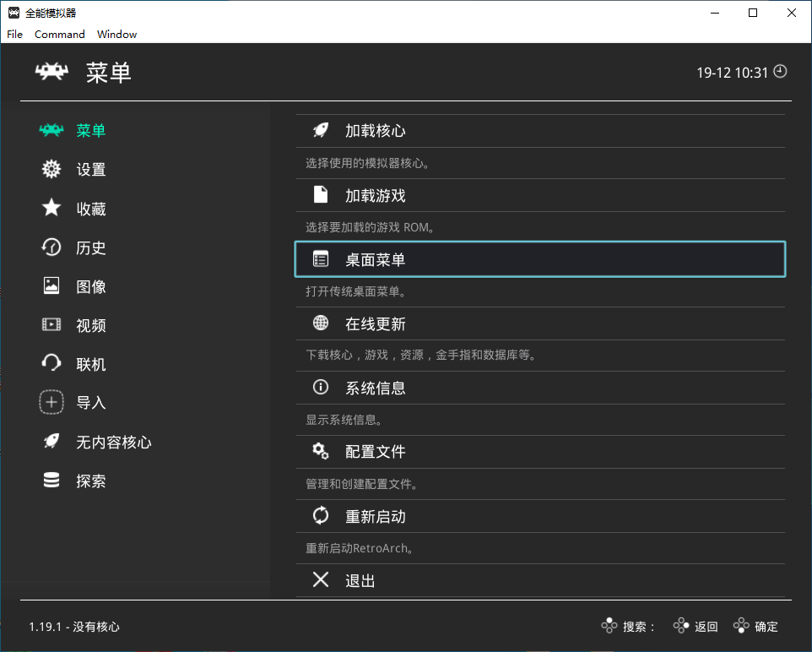Click the 历史 history icon
This screenshot has height=652, width=812.
pyautogui.click(x=51, y=247)
